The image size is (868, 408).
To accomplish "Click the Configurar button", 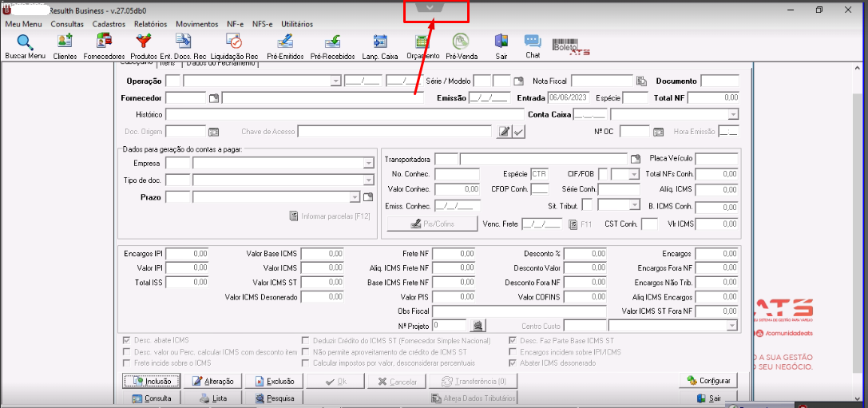I will tap(708, 381).
